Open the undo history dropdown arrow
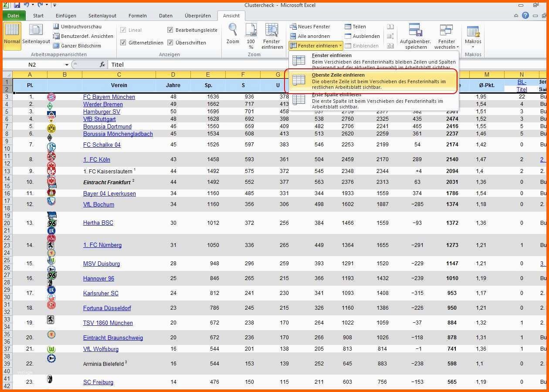The width and height of the screenshot is (549, 392). tap(33, 5)
